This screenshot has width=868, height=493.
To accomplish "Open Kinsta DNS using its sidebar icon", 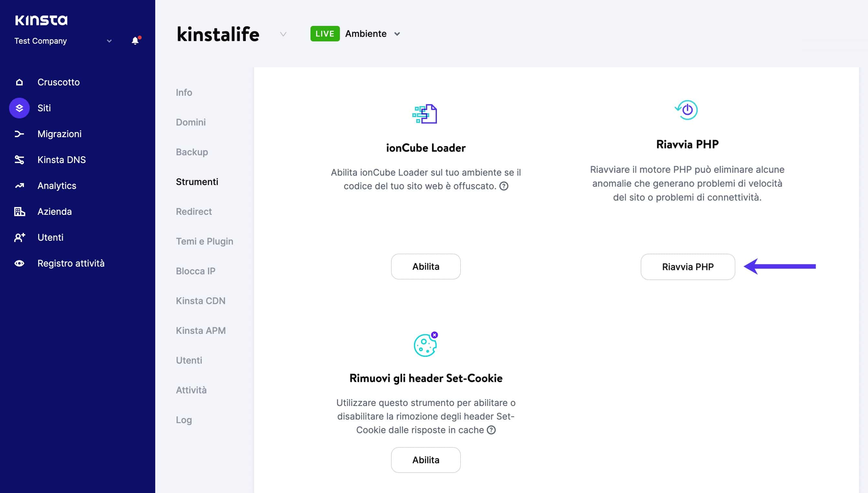I will point(19,159).
